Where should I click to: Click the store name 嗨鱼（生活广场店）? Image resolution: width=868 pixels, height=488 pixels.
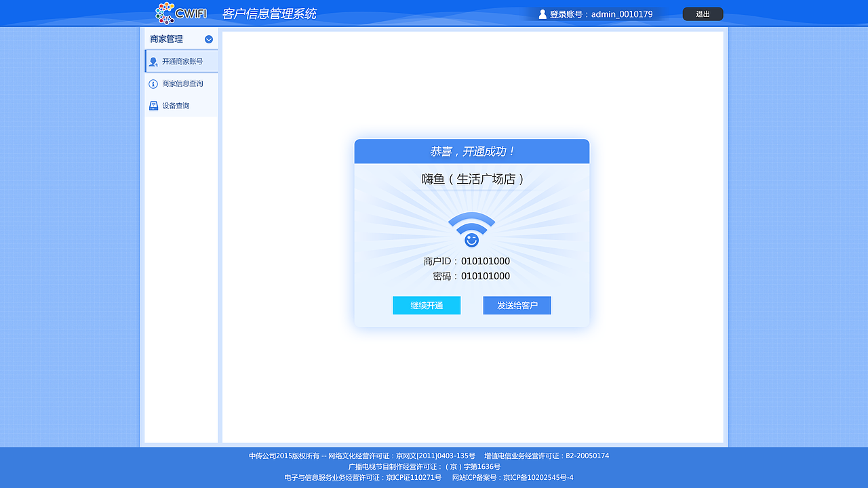[471, 179]
